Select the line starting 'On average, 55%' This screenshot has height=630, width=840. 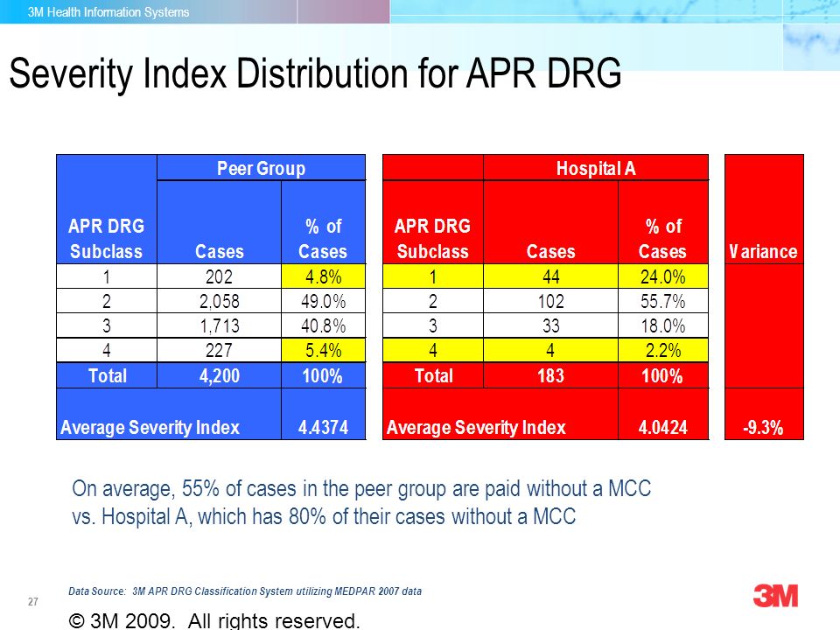point(361,488)
